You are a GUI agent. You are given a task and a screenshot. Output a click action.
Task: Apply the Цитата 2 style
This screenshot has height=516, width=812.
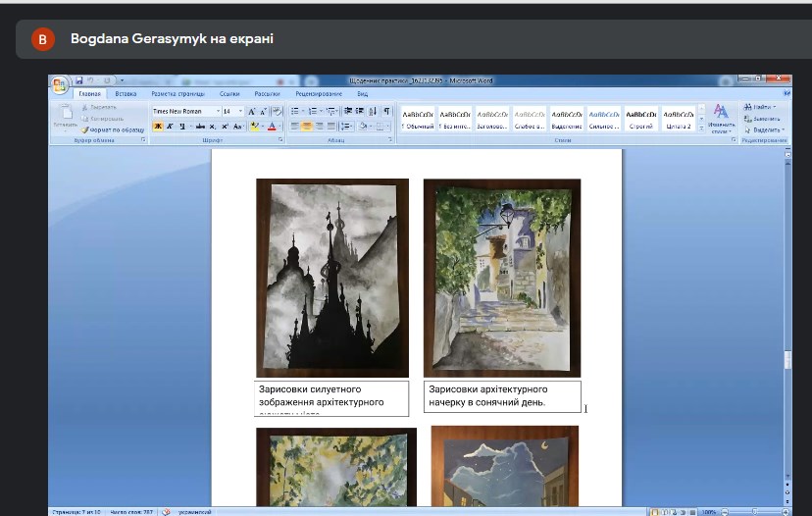(x=679, y=119)
